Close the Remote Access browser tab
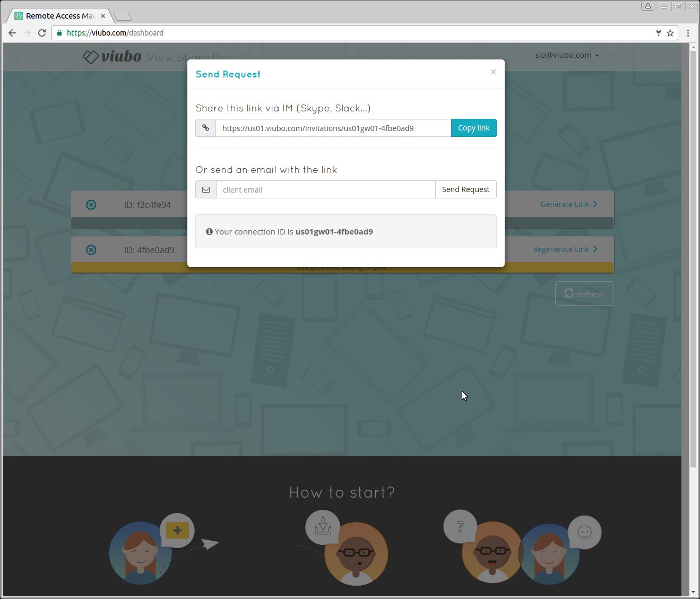This screenshot has height=599, width=700. (103, 16)
